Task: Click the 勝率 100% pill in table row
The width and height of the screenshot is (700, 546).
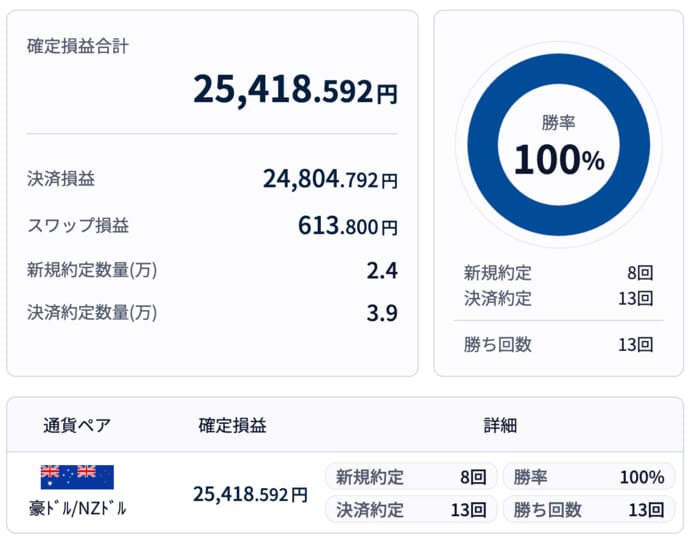Action: 588,477
